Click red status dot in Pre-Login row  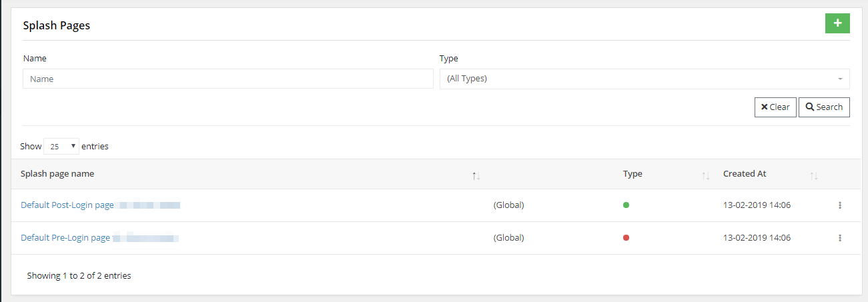point(626,237)
